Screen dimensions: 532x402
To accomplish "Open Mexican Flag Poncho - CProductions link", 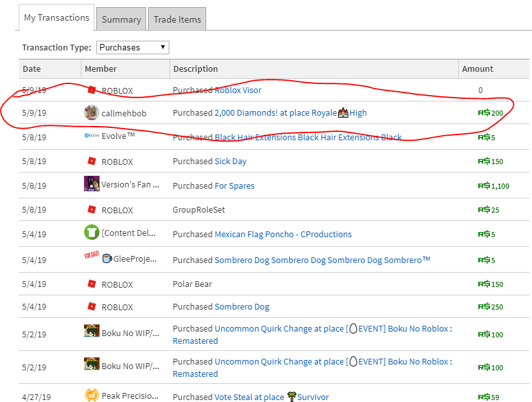I will (x=283, y=235).
